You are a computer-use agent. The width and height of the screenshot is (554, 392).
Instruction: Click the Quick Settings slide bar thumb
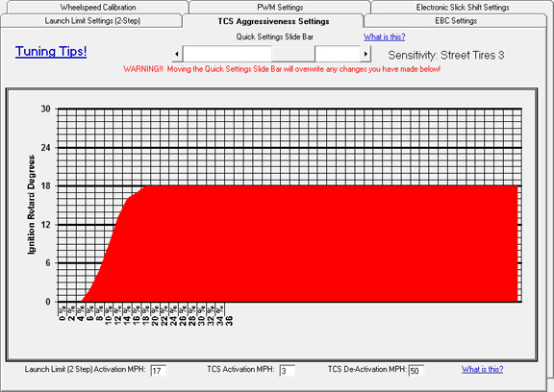pos(293,55)
